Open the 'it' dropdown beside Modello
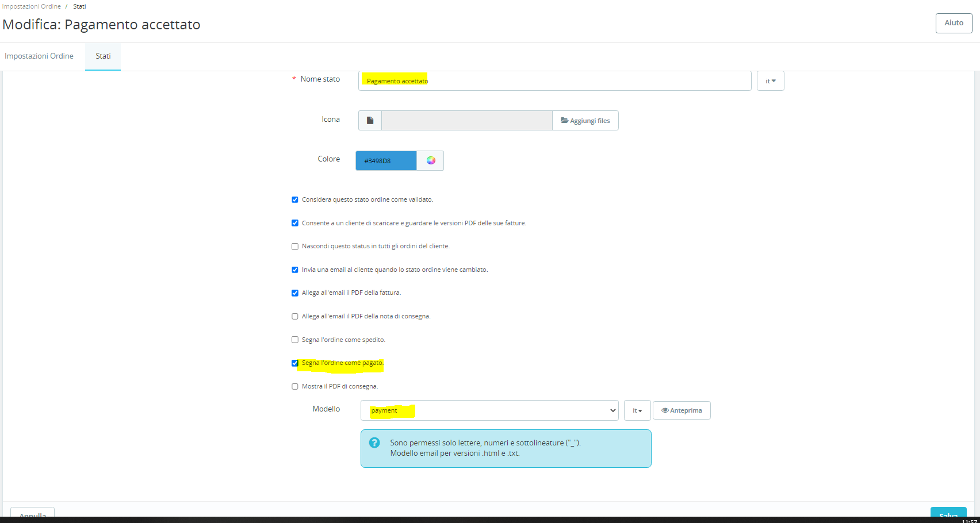Viewport: 980px width, 523px height. (637, 410)
